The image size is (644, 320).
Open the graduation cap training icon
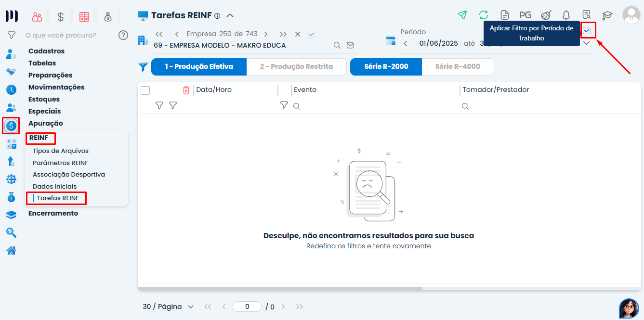607,15
